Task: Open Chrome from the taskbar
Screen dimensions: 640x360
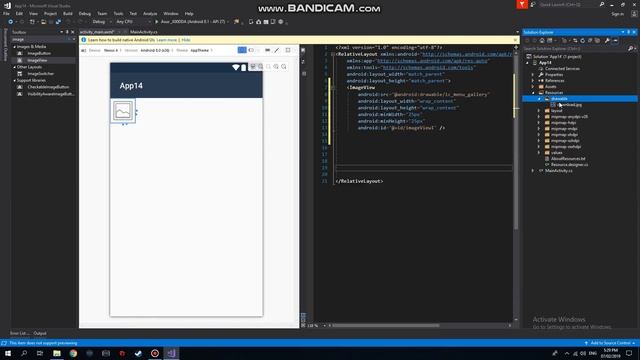Action: point(73,353)
